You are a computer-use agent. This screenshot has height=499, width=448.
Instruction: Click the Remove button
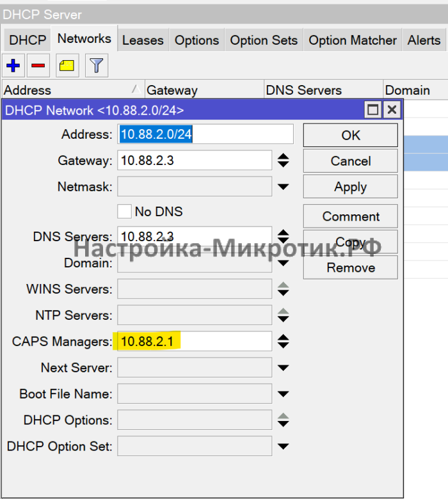click(351, 267)
